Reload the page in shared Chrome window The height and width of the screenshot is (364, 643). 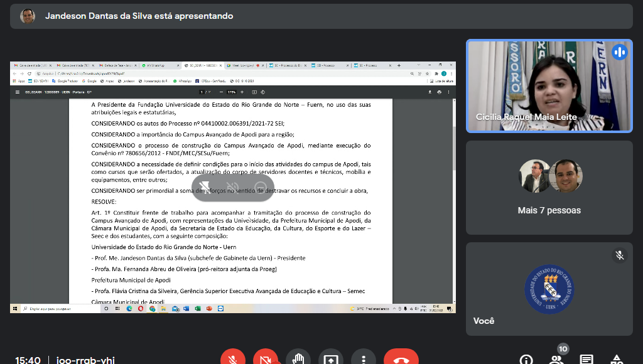pos(29,74)
